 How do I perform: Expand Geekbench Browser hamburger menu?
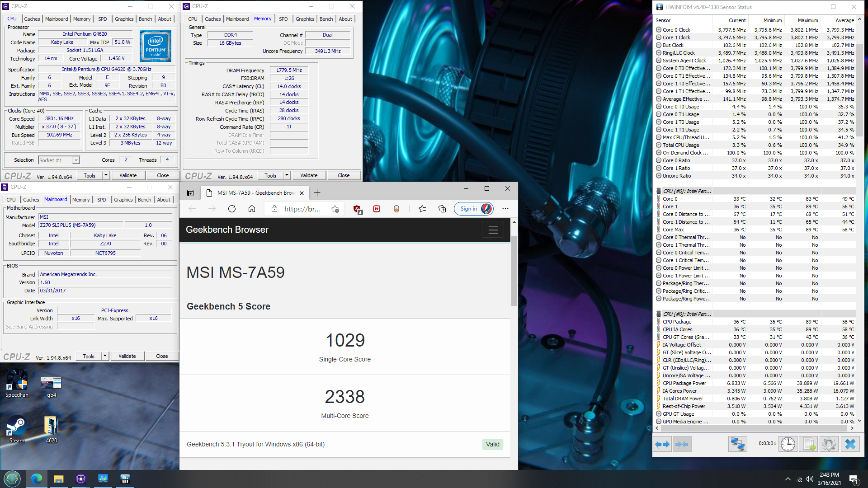pos(493,230)
